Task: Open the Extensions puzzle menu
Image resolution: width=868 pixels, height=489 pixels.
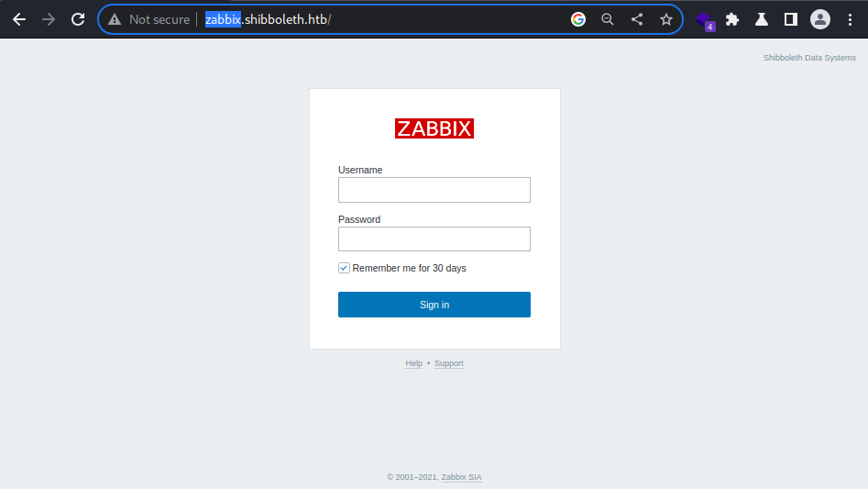Action: [x=732, y=19]
